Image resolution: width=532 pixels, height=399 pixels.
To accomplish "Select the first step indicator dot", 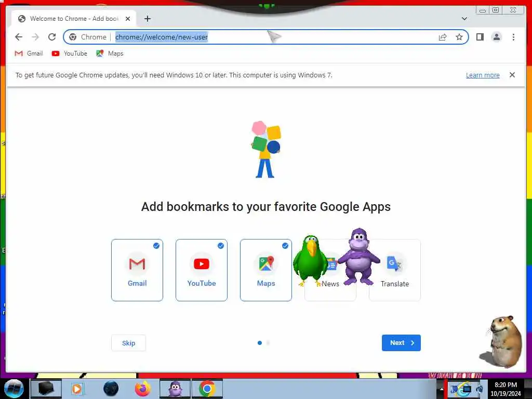I will click(x=260, y=343).
